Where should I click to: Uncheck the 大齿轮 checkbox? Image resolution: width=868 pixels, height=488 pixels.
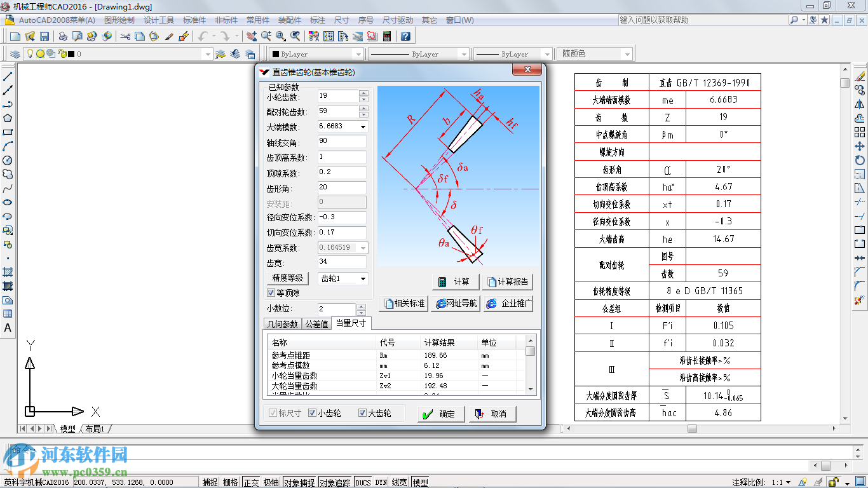(x=363, y=413)
